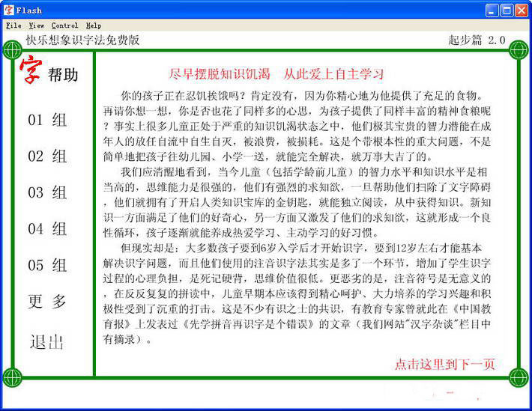
Task: Click the top-left green globe corner icon
Action: (12, 51)
